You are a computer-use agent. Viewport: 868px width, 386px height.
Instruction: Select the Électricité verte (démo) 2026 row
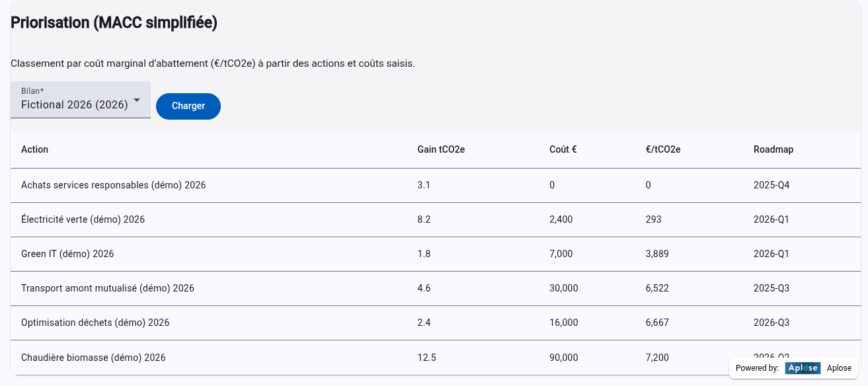tap(83, 219)
